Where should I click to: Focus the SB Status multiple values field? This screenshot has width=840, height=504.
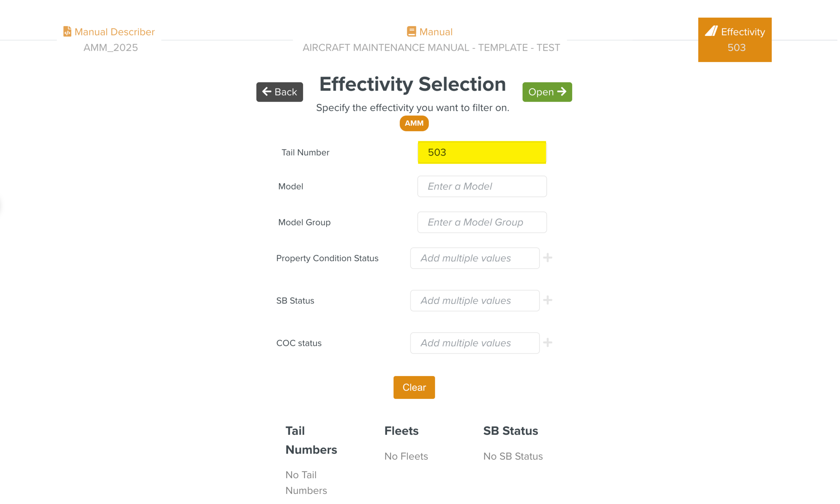[x=474, y=301]
